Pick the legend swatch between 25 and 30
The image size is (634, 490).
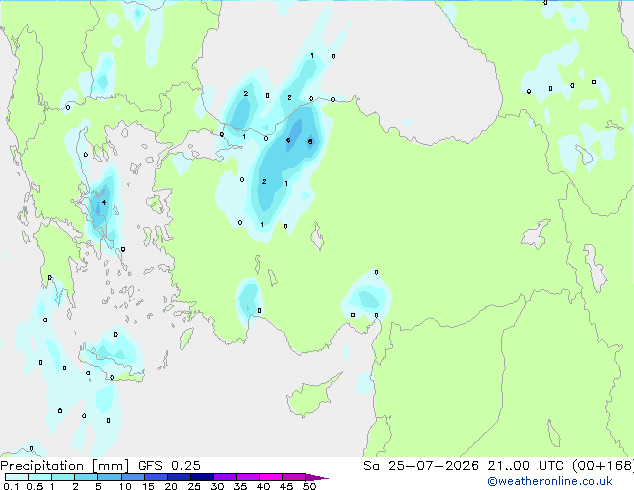click(202, 477)
